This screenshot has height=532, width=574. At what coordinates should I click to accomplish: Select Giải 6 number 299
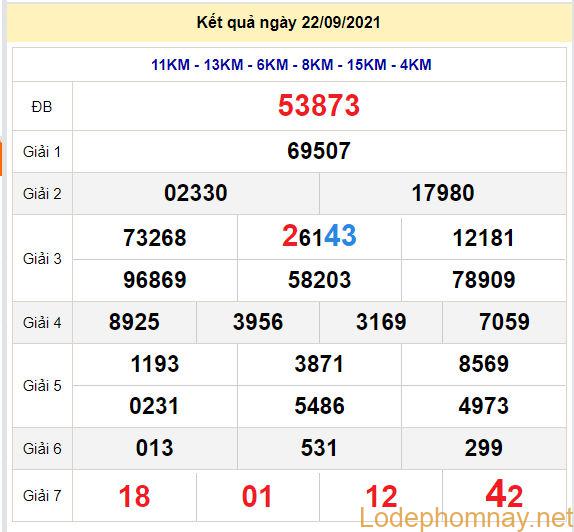coord(484,448)
